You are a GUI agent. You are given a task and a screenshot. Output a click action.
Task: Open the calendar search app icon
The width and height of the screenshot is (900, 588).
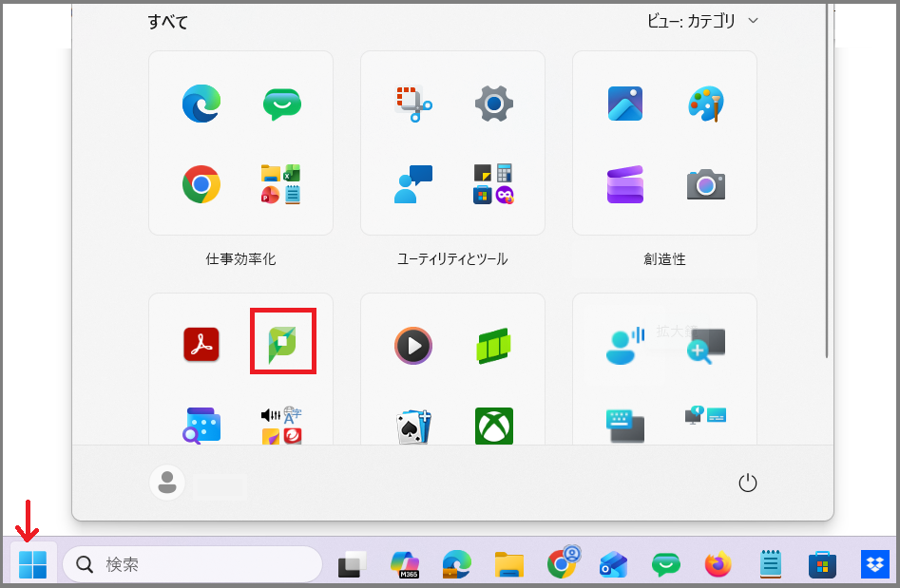tap(201, 426)
